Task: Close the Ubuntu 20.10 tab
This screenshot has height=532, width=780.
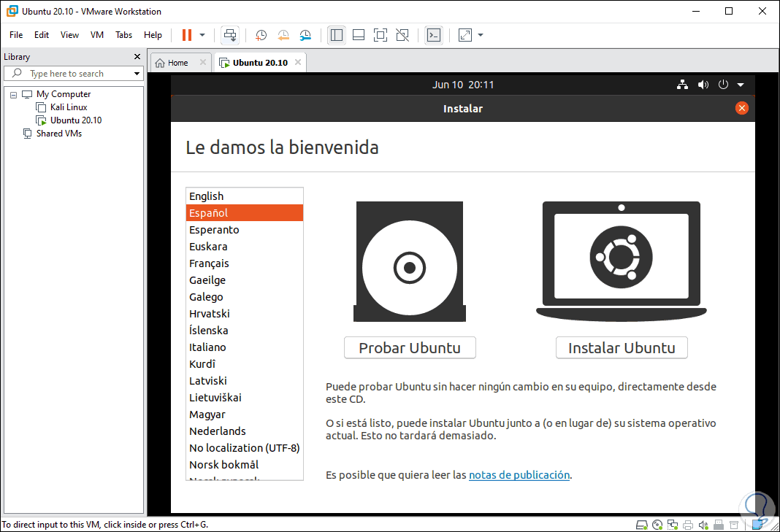Action: tap(298, 62)
